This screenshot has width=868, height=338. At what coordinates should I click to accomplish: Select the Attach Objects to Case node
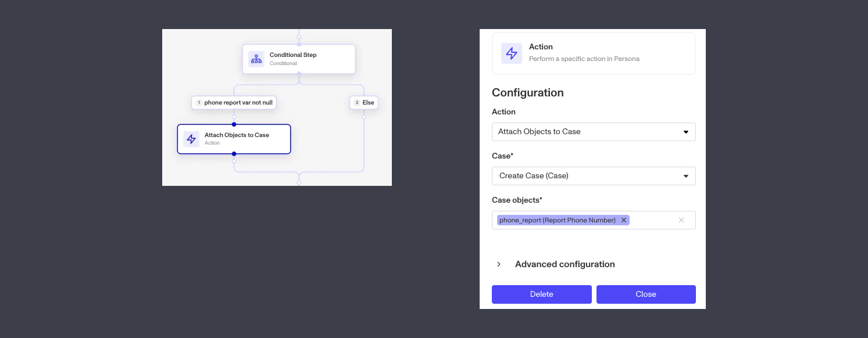(x=234, y=139)
